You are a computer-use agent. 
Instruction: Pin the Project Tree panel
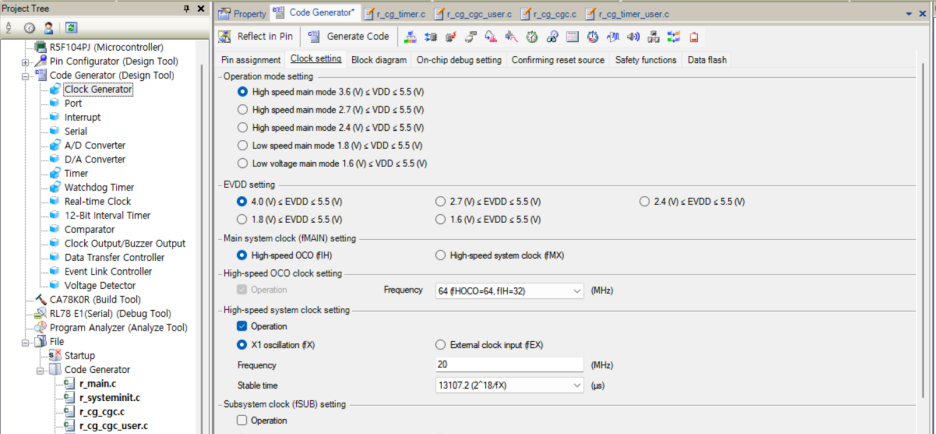(187, 9)
